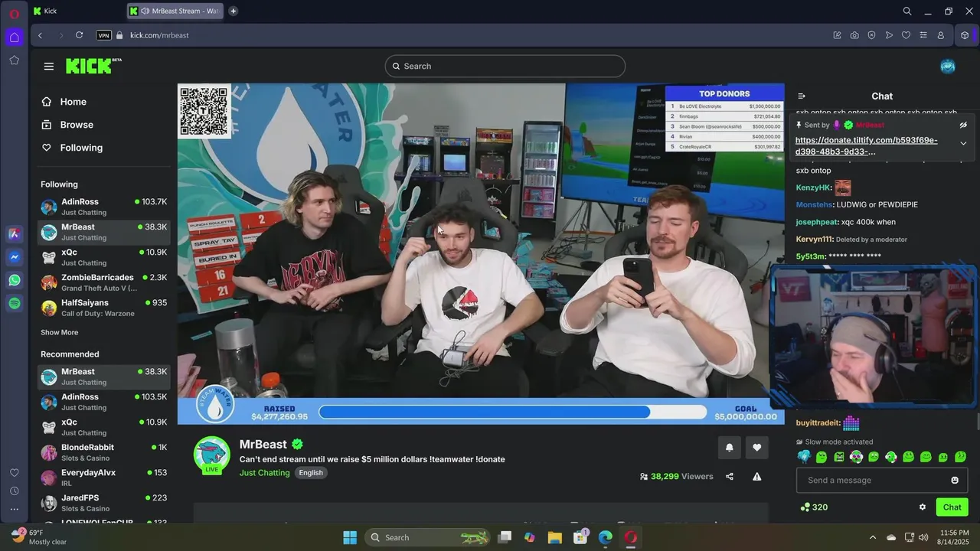Search tabs magnifier in title bar
Screen dimensions: 980x551
pos(907,11)
